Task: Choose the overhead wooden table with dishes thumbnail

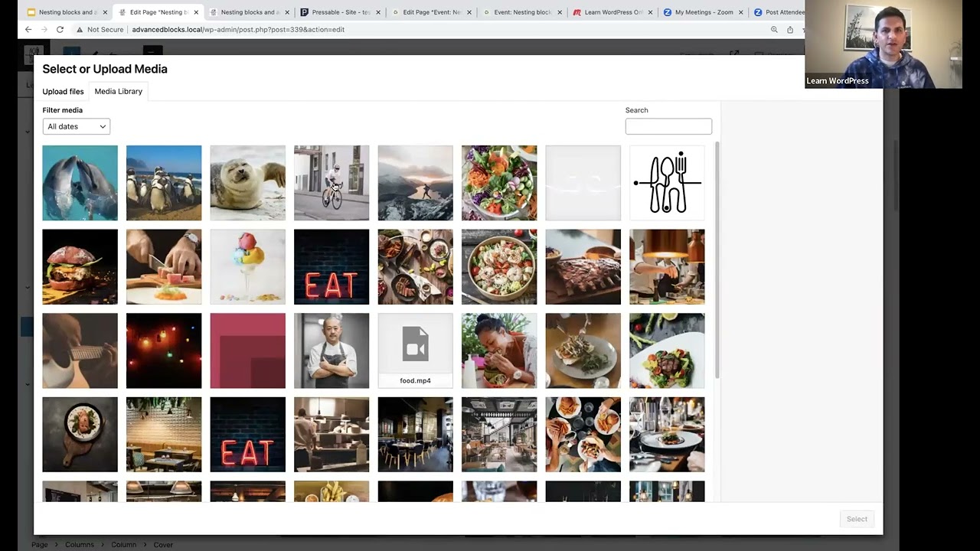Action: [416, 267]
